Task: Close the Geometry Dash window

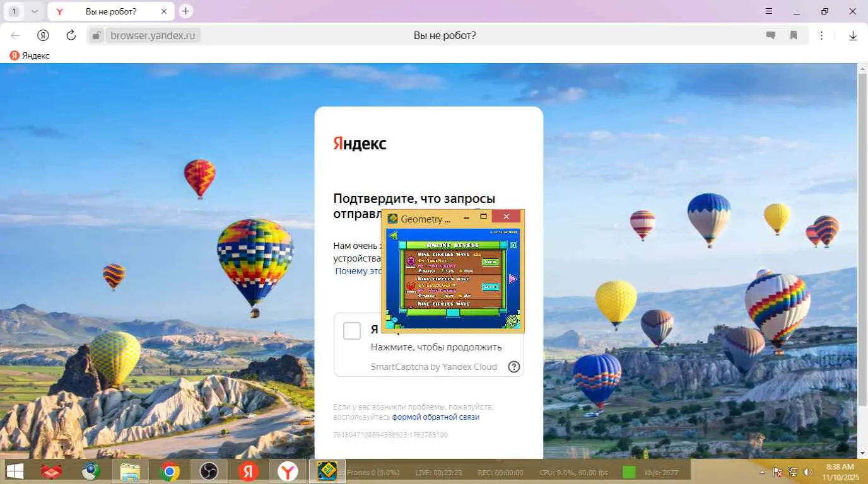Action: pyautogui.click(x=506, y=217)
